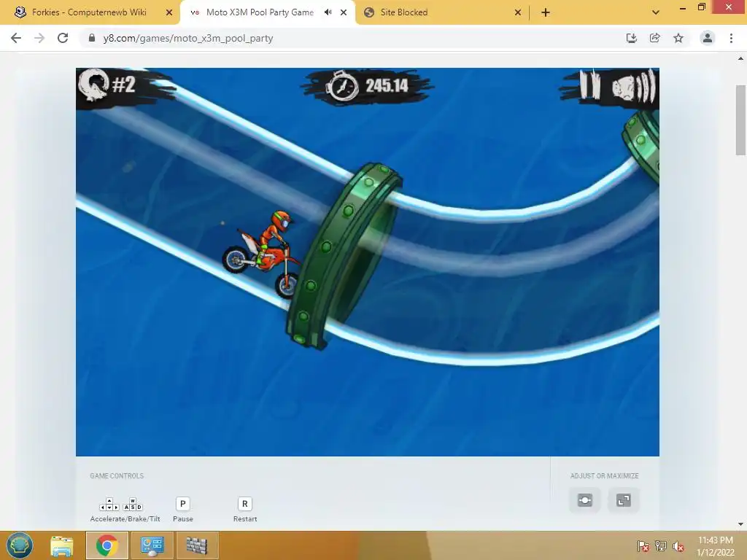Open the clock showing 11:43 PM
Screen dimensions: 747x560
pos(715,545)
